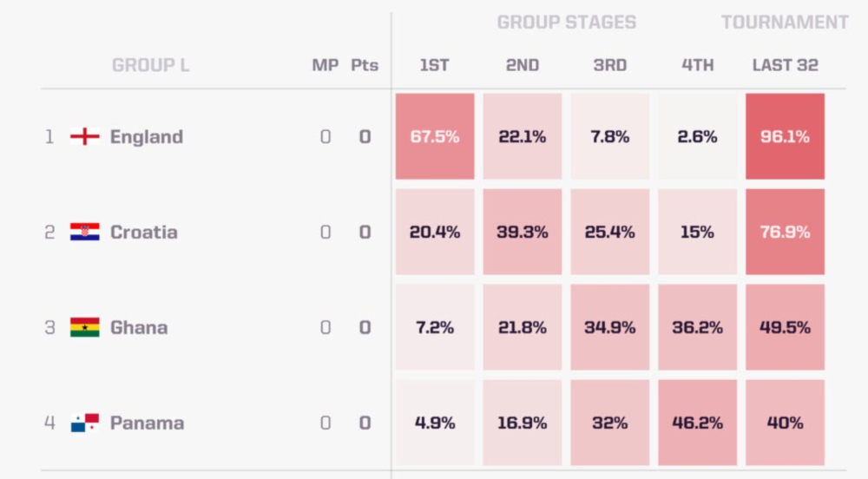Click England's 96.1% Last 32 cell
Viewport: 868px width, 479px height.
(785, 136)
